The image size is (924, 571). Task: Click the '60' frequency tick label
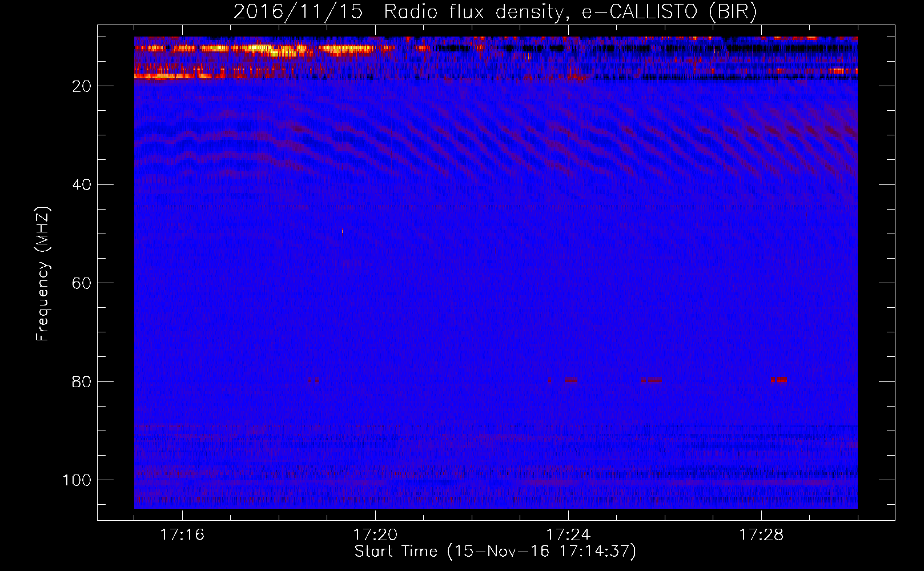coord(82,283)
